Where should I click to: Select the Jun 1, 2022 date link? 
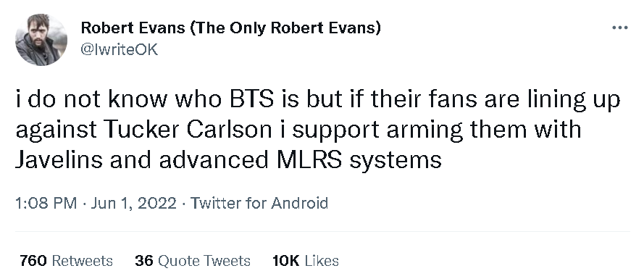point(133,203)
